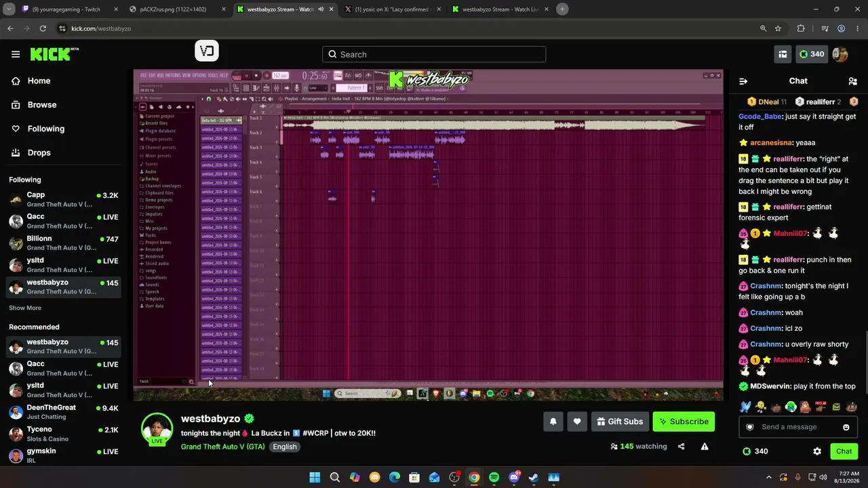Image resolution: width=868 pixels, height=488 pixels.
Task: Open Billionn channel in Following list
Action: (x=64, y=243)
